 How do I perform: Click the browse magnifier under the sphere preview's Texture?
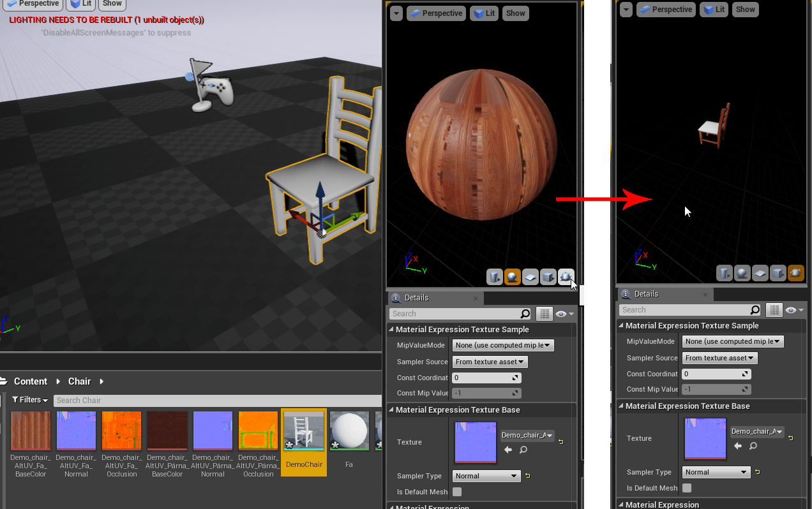click(x=523, y=450)
